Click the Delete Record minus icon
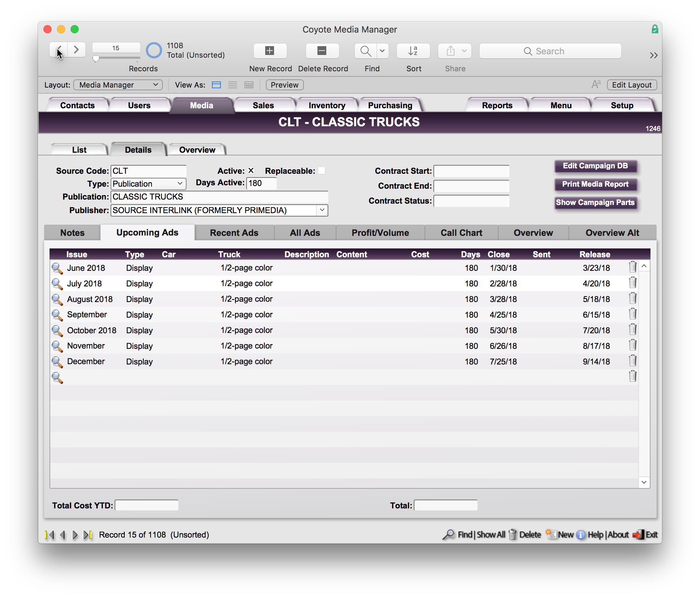This screenshot has width=700, height=598. click(322, 51)
